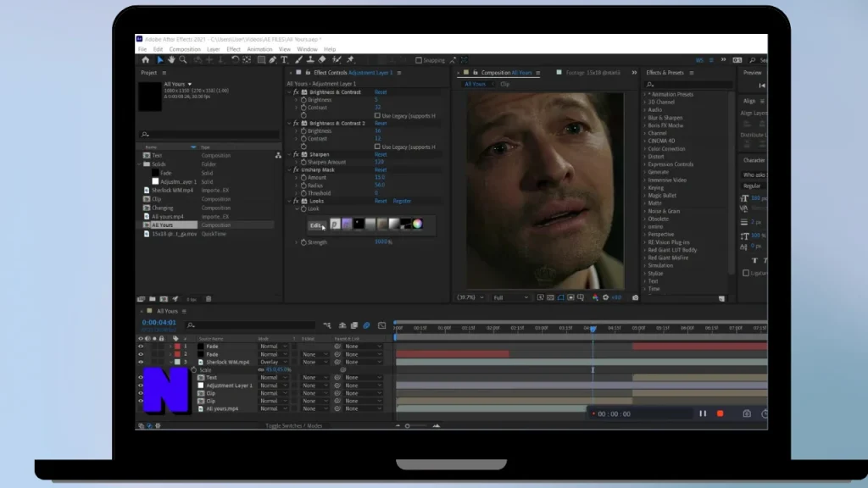Click Reset for the Sharpen effect
868x488 pixels.
[x=381, y=154]
